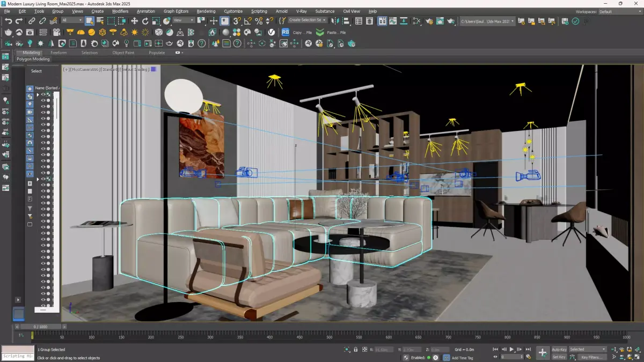The width and height of the screenshot is (644, 362).
Task: Open the Select by Name list icon
Action: [x=100, y=21]
